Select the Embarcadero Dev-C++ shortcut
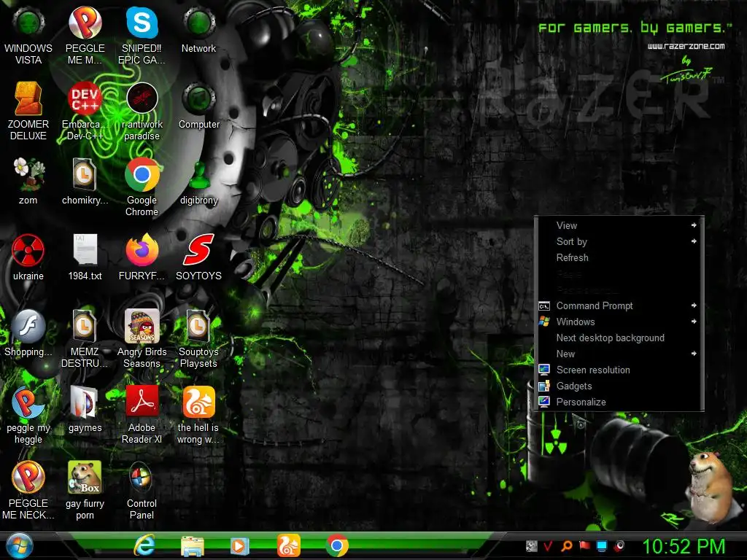Viewport: 747px width, 560px height. (x=85, y=112)
